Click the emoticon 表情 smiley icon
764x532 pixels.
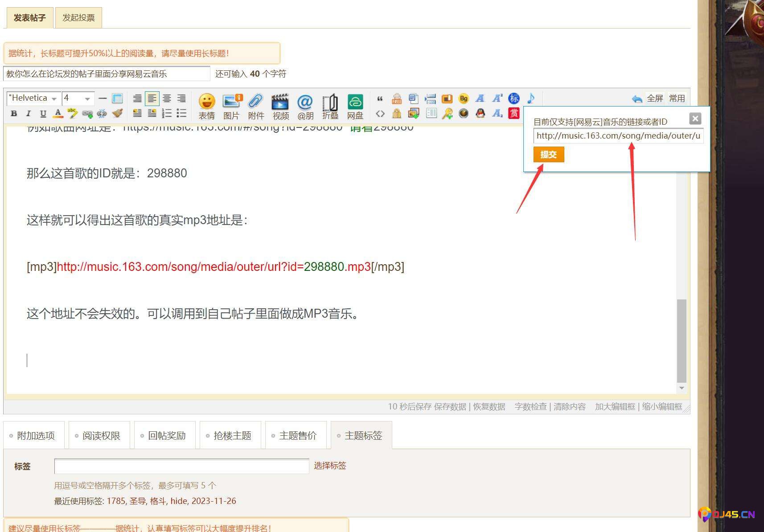(x=206, y=102)
